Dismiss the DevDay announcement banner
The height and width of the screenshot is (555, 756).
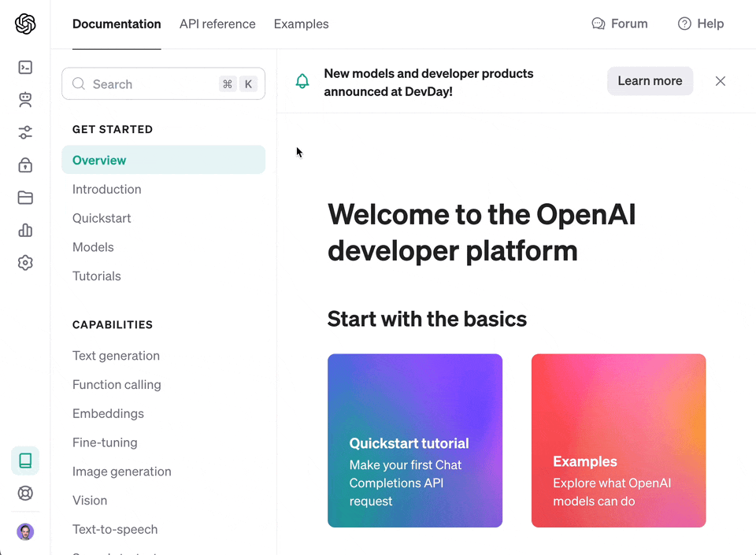pyautogui.click(x=721, y=81)
